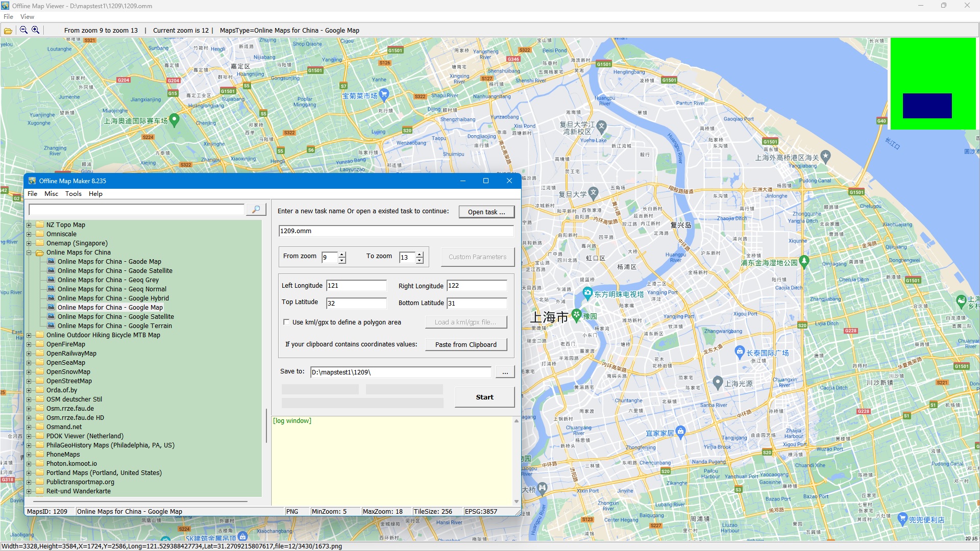Click the Open task ... button
Viewport: 980px width, 551px height.
[486, 212]
